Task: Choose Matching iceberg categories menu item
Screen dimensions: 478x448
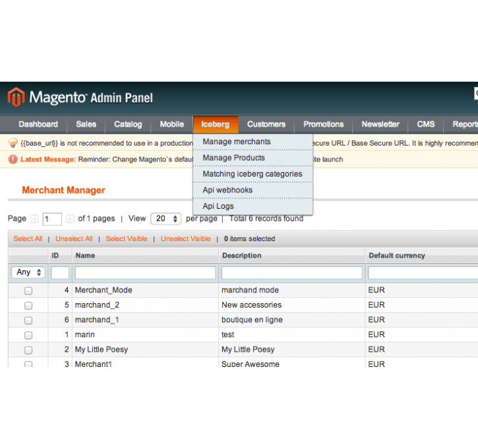Action: click(x=253, y=174)
